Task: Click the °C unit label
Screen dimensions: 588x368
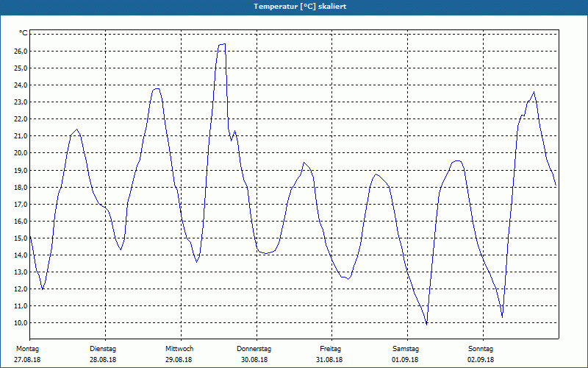Action: [24, 33]
